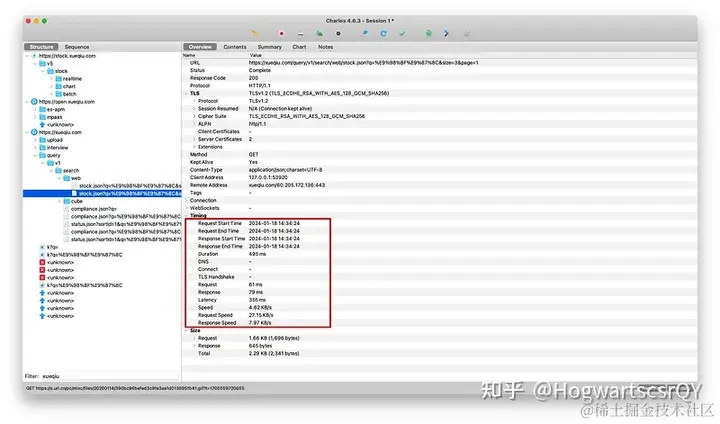Expand the WebSockets section

(186, 208)
